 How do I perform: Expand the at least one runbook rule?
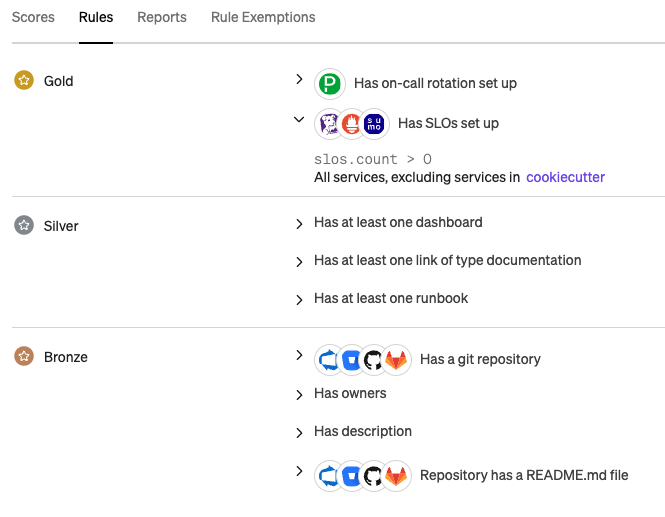299,300
